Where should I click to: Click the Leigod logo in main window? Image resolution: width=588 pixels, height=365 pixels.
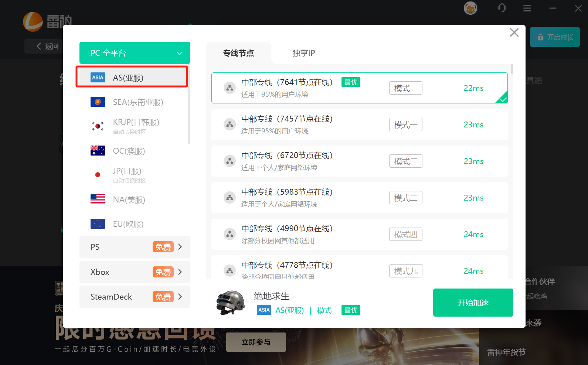47,21
